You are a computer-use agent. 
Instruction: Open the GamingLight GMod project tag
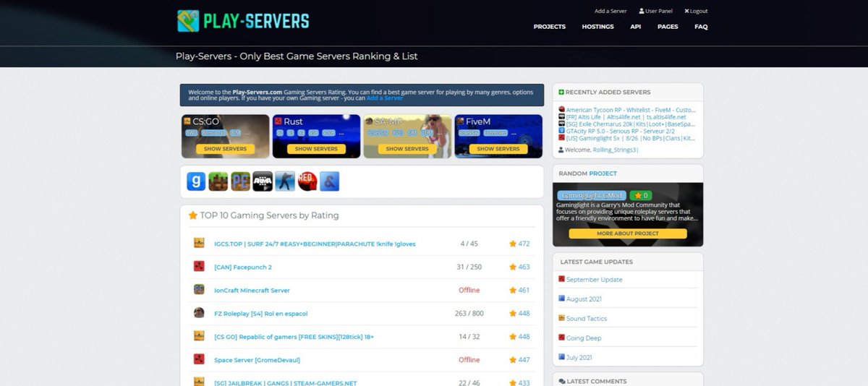(x=592, y=195)
